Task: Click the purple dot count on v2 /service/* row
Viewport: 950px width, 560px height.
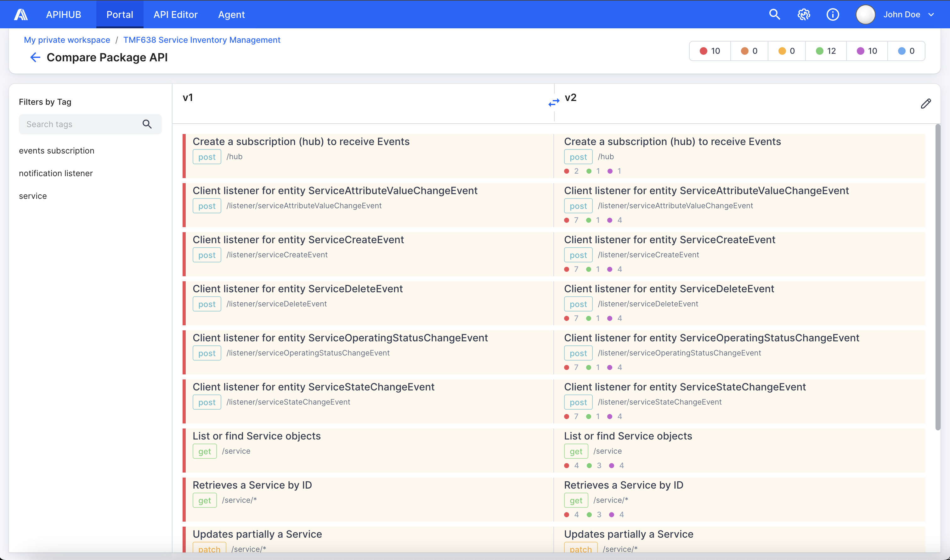Action: click(617, 514)
